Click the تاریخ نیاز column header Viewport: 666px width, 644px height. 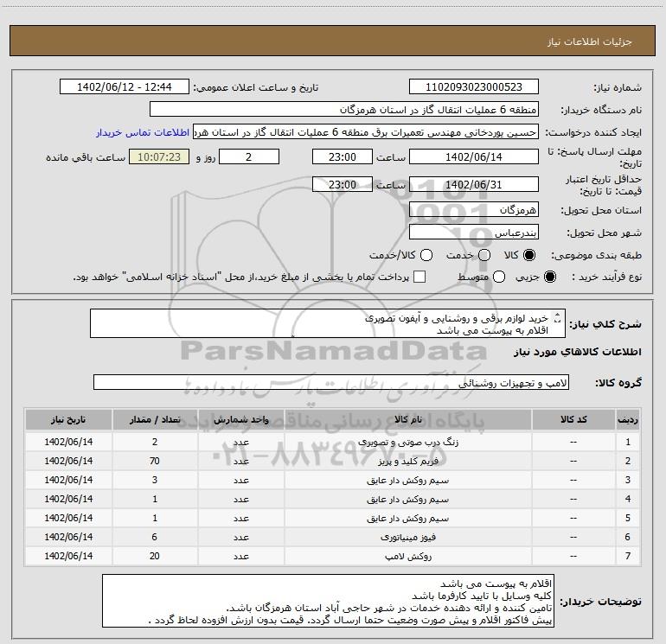pyautogui.click(x=68, y=420)
